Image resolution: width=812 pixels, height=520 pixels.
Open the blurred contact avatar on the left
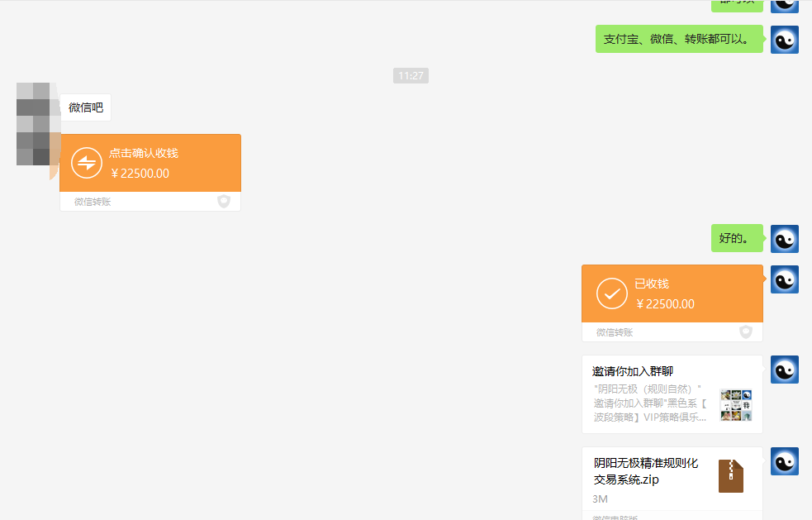click(36, 124)
